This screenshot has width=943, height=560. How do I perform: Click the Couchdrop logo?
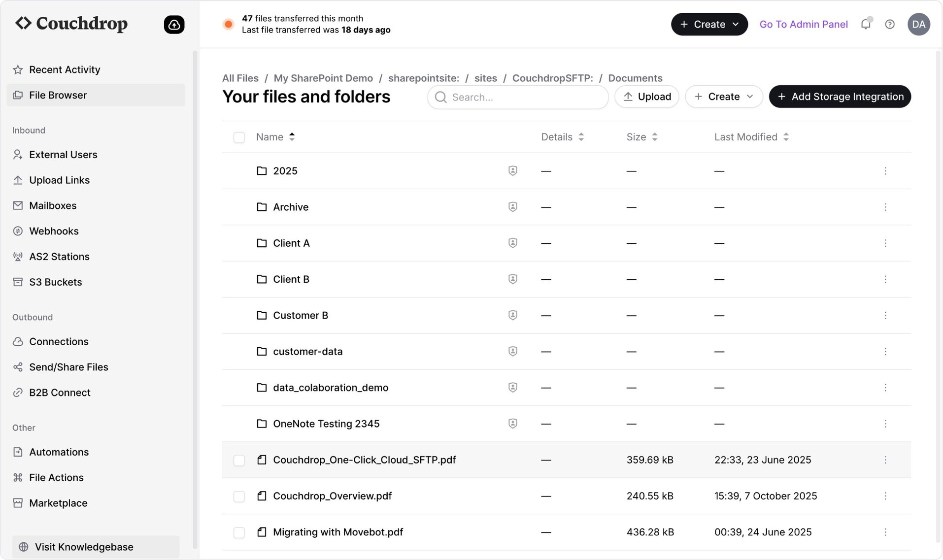click(71, 24)
